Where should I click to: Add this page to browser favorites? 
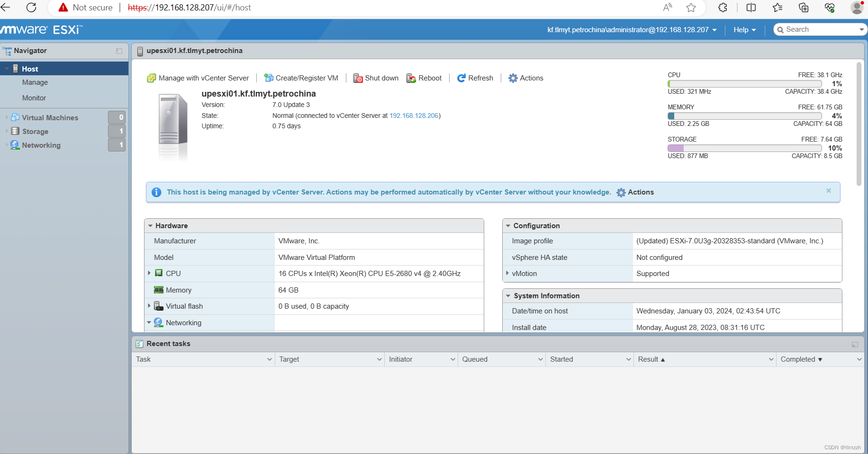pos(691,8)
